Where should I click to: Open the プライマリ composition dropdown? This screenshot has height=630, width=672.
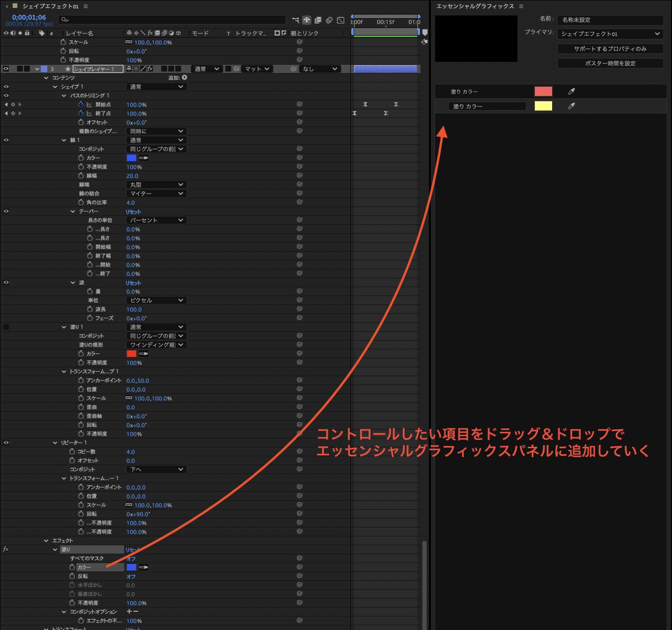(x=610, y=34)
